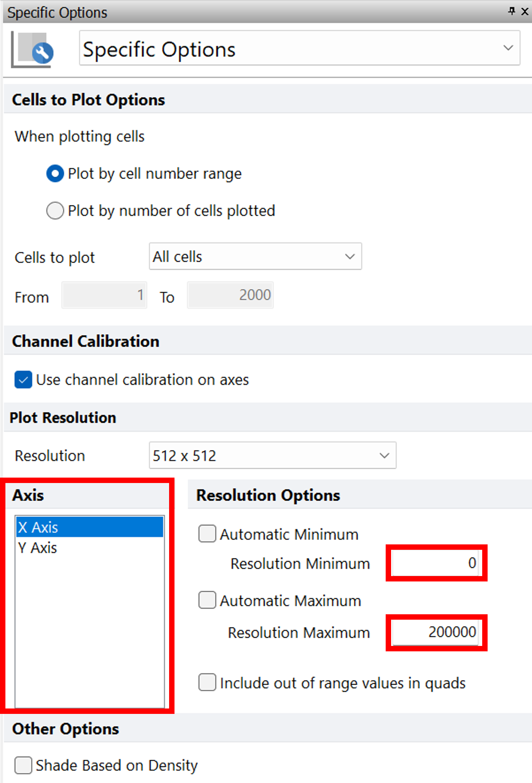Image resolution: width=532 pixels, height=783 pixels.
Task: Select X Axis in the Axis list
Action: coord(90,527)
